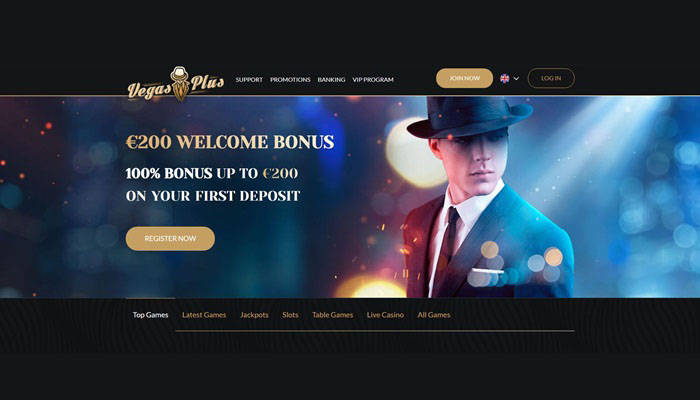The width and height of the screenshot is (700, 400).
Task: Switch to Table Games tab
Action: click(x=333, y=315)
